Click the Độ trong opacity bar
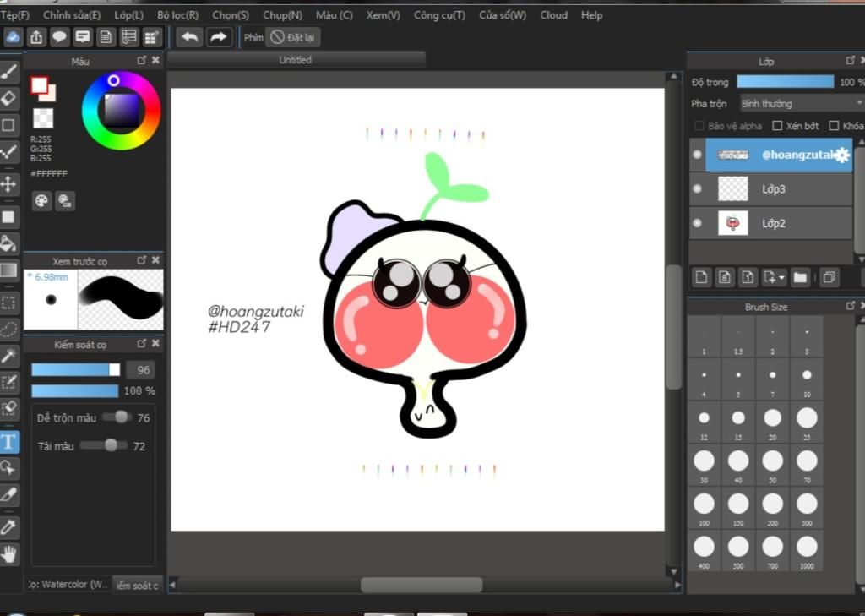Image resolution: width=865 pixels, height=616 pixels. pyautogui.click(x=785, y=82)
